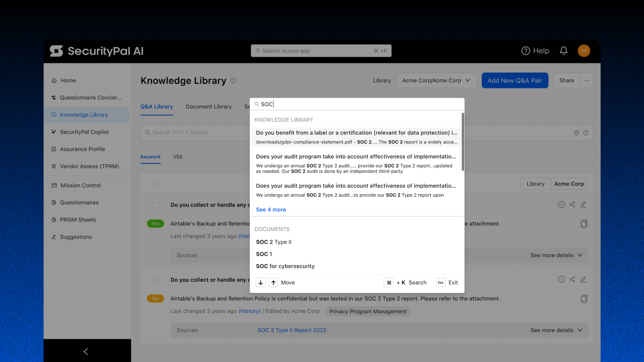Viewport: 644px width, 362px height.
Task: Click the SecurityPal AI logo
Action: (x=96, y=51)
